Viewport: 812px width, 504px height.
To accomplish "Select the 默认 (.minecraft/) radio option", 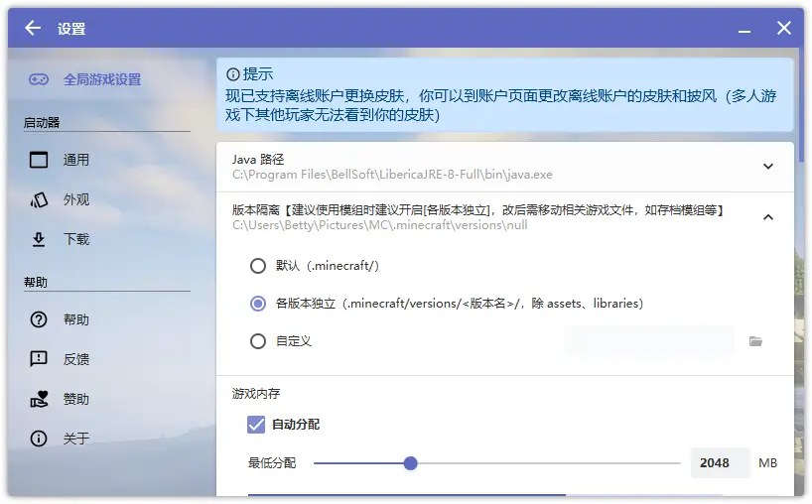I will (x=258, y=266).
